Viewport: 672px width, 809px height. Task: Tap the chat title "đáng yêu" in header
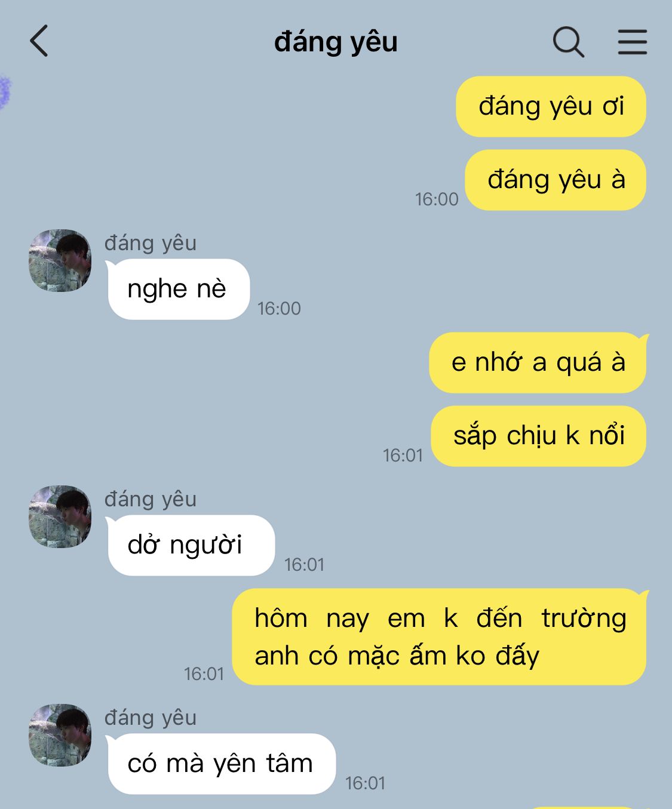pyautogui.click(x=336, y=42)
